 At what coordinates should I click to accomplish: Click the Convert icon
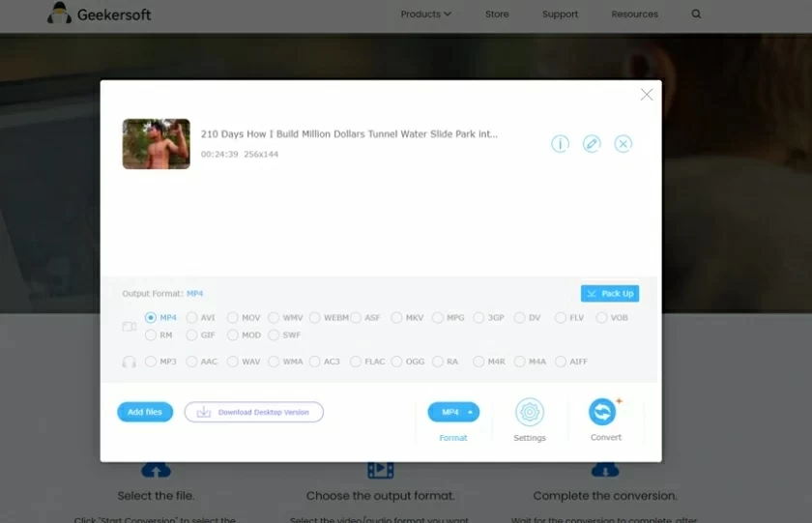(x=603, y=413)
